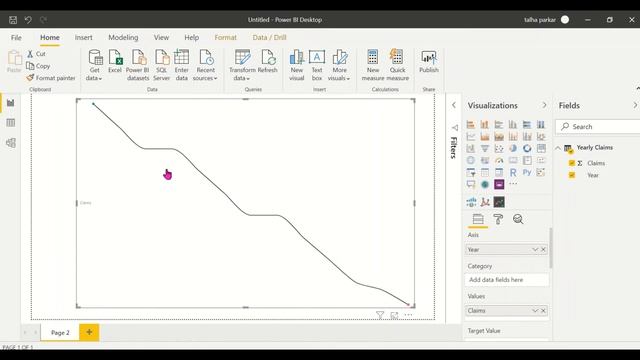Click the Refresh button
640x360 pixels.
click(268, 62)
